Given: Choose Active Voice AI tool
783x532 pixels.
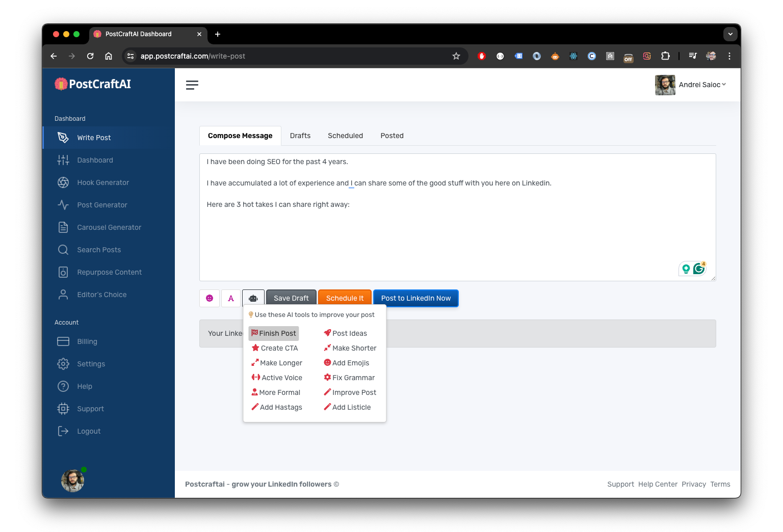Looking at the screenshot, I should click(277, 378).
